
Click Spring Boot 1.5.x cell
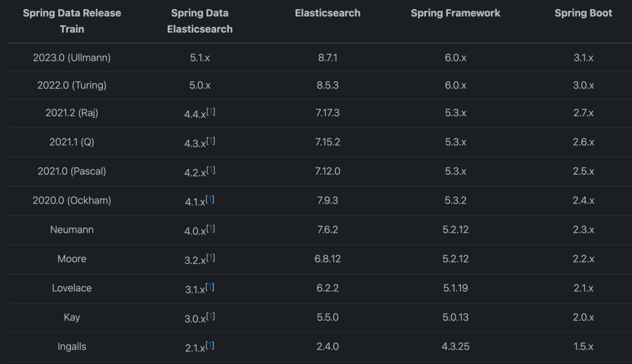tap(583, 346)
